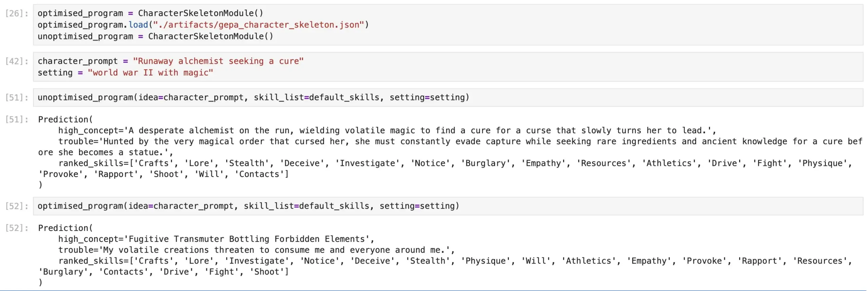868x291 pixels.
Task: Select the cell 42 character_prompt code
Action: [x=448, y=67]
